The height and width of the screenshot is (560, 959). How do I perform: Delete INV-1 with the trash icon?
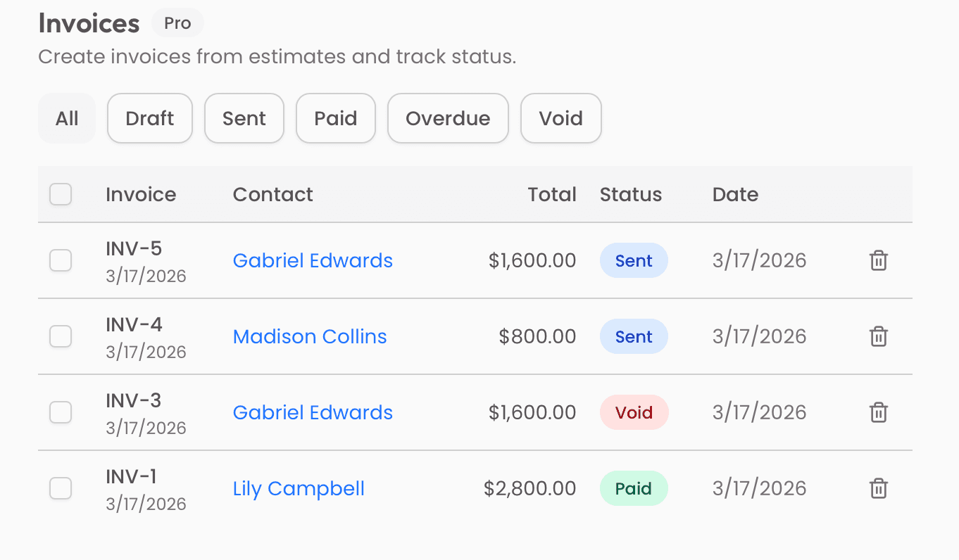click(x=878, y=488)
